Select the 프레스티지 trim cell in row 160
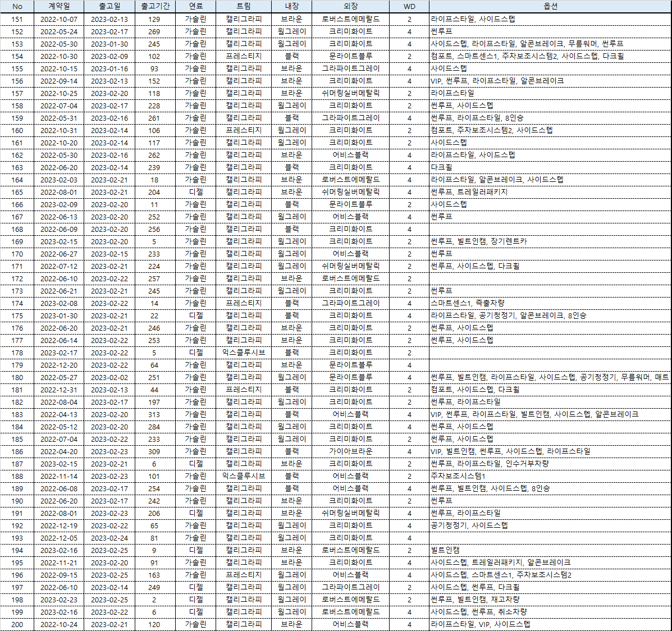This screenshot has width=672, height=631. (x=244, y=130)
